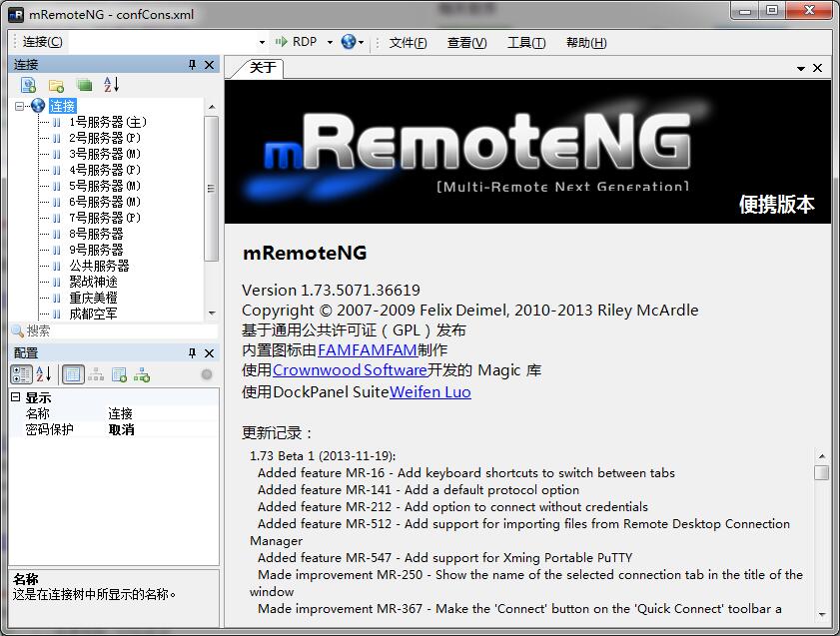Select 聚战神途 in the connection tree

(93, 283)
